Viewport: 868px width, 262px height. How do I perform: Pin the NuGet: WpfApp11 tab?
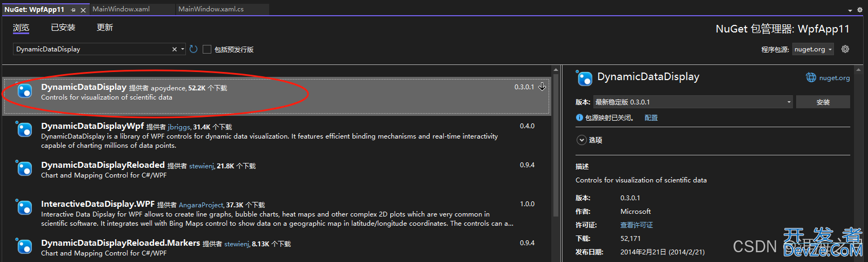click(x=73, y=10)
